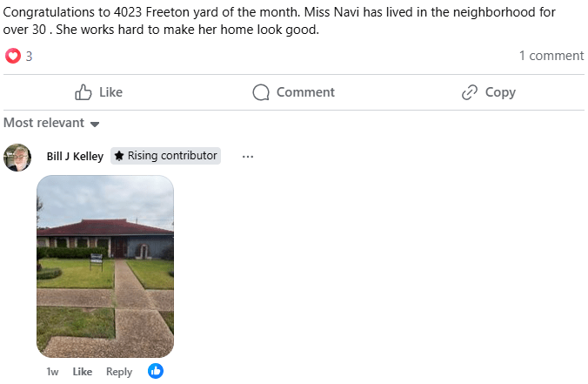Viewport: 588px width, 384px height.
Task: Open the 1 comment link
Action: (x=551, y=56)
